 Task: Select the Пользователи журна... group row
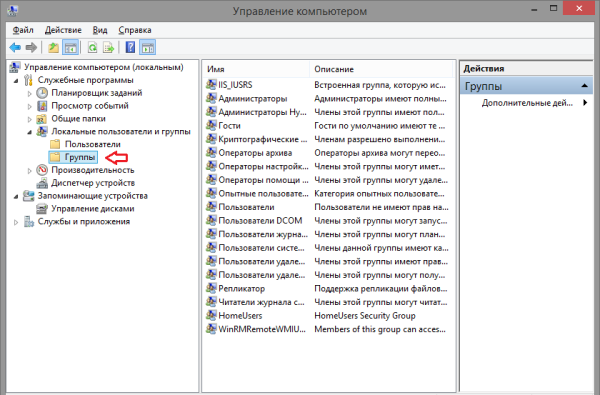(x=263, y=234)
